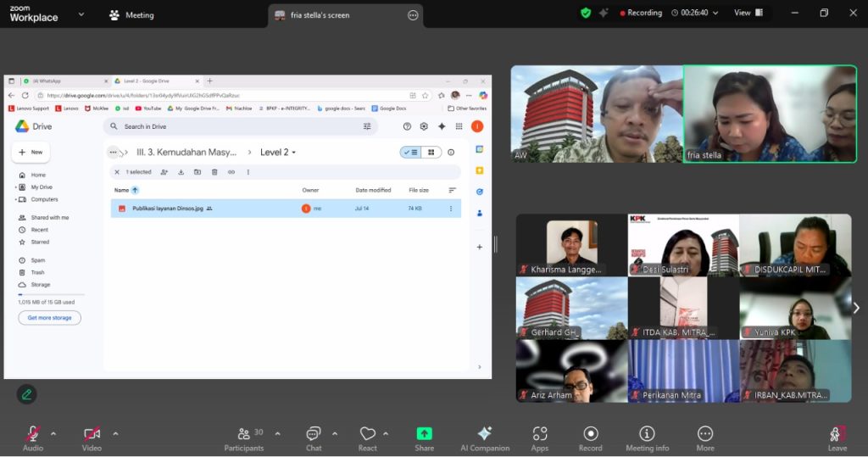Open the View layout menu
Image resolution: width=868 pixels, height=457 pixels.
pos(748,13)
